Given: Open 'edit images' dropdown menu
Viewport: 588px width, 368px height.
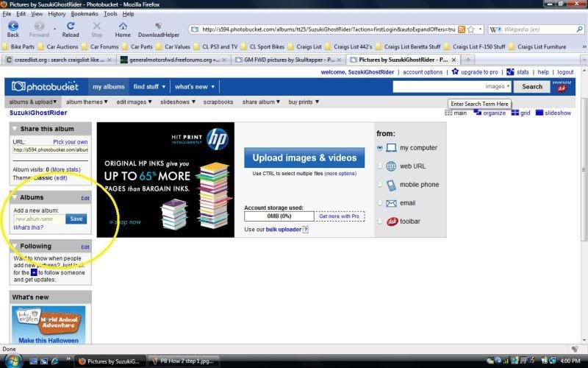Looking at the screenshot, I should [x=134, y=102].
